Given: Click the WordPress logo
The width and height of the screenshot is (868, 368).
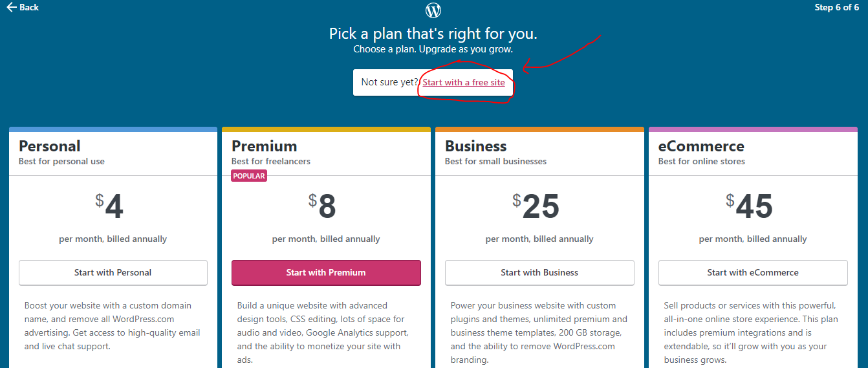Looking at the screenshot, I should point(433,10).
